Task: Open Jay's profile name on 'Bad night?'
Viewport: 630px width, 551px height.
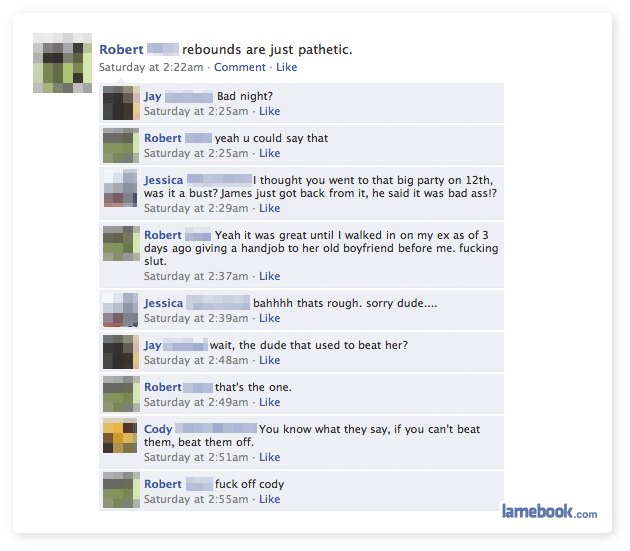Action: (x=153, y=96)
